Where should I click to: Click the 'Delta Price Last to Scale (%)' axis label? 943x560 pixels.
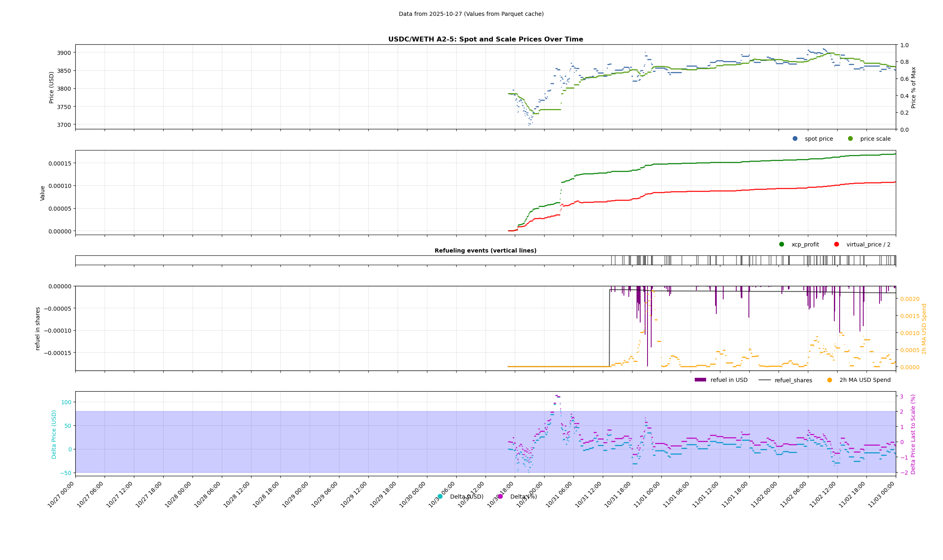913,434
